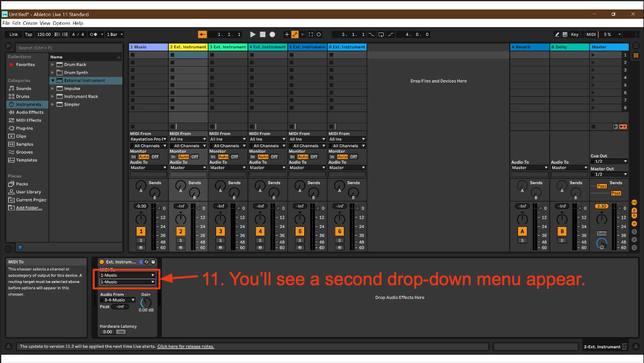Viewport: 644px width, 363px height.
Task: Solo track 1 Music
Action: (141, 240)
